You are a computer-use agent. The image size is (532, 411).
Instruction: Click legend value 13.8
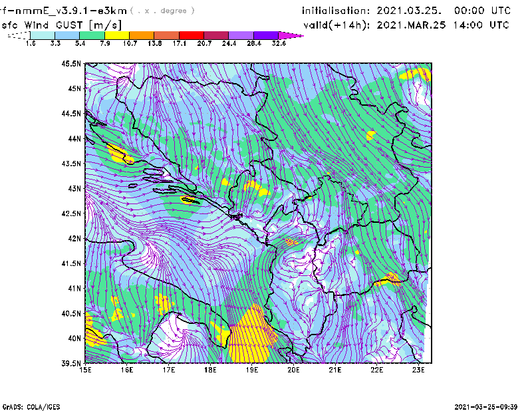tap(155, 43)
